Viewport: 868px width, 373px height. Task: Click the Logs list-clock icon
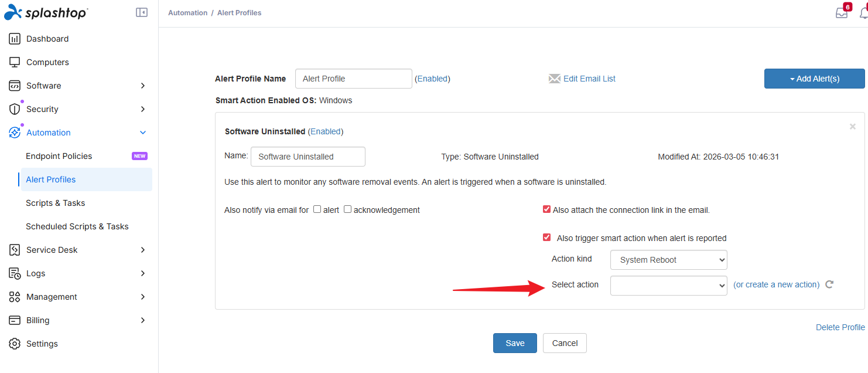pyautogui.click(x=15, y=273)
